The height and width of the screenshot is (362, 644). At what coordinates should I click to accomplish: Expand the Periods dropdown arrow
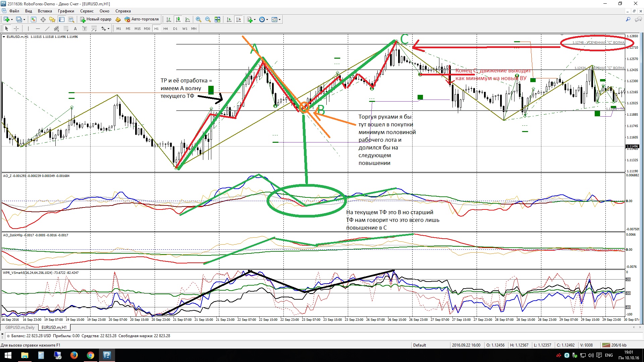pyautogui.click(x=267, y=19)
